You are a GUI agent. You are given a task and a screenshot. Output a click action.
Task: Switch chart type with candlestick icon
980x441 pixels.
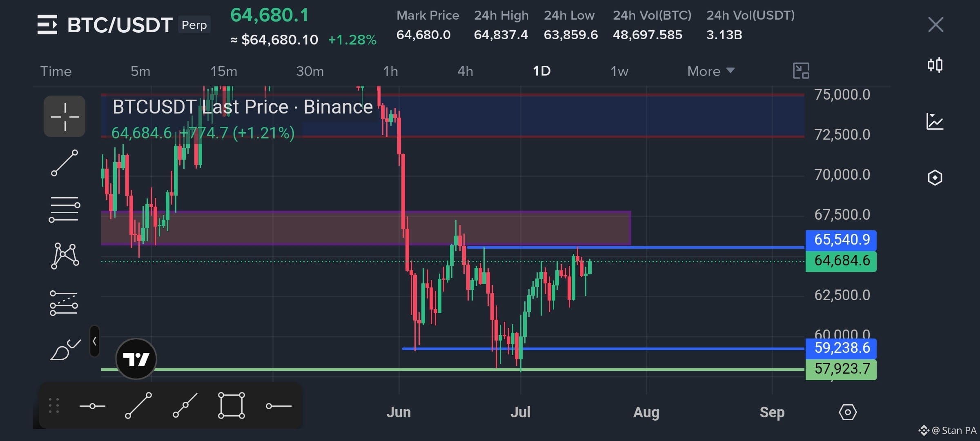click(x=935, y=65)
